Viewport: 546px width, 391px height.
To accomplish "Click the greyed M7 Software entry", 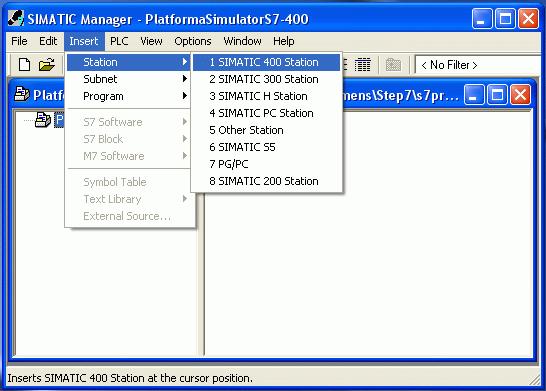I will coord(128,156).
